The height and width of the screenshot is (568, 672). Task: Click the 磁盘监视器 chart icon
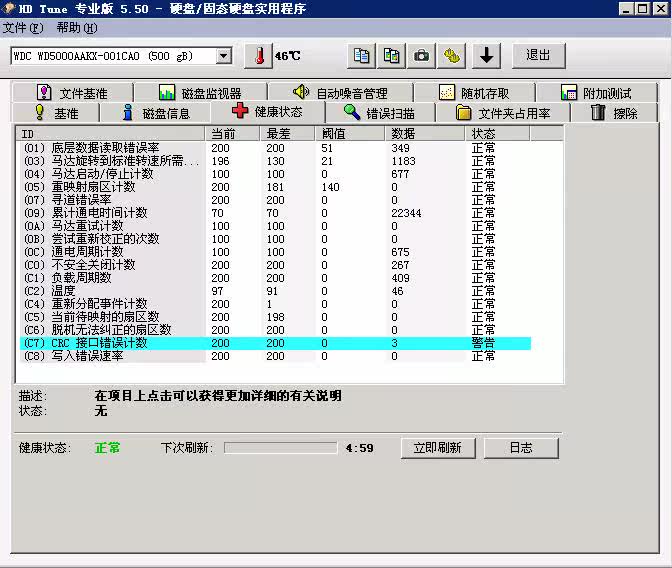tap(167, 92)
